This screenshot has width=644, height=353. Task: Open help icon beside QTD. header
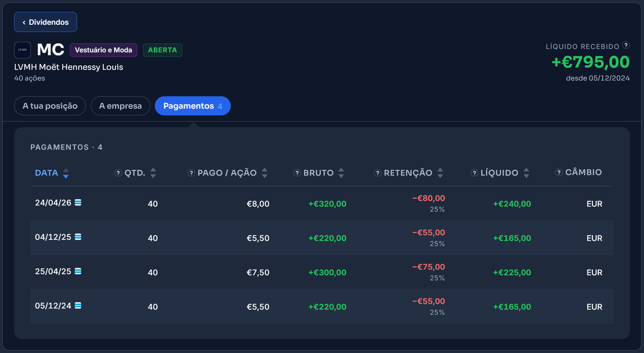[118, 173]
